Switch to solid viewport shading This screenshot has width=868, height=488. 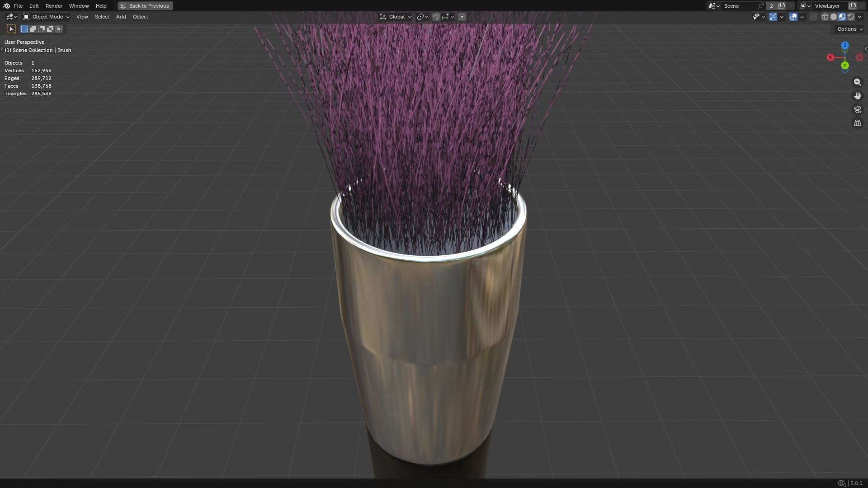(x=834, y=17)
